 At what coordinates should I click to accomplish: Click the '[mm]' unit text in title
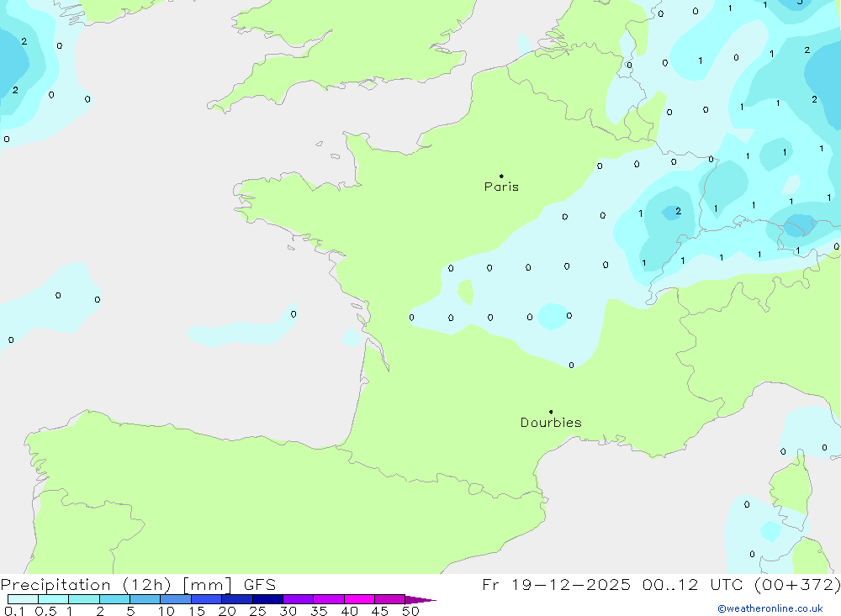[207, 585]
